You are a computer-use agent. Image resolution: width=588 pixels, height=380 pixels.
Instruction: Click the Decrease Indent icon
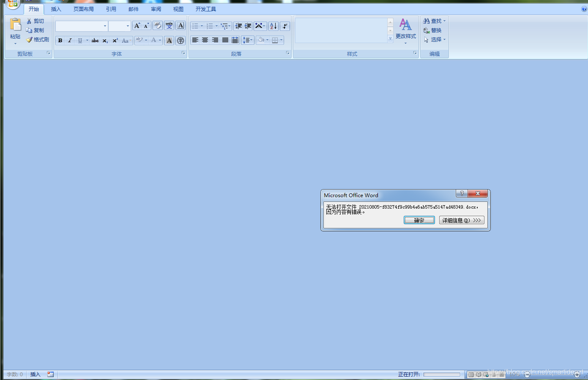coord(238,26)
